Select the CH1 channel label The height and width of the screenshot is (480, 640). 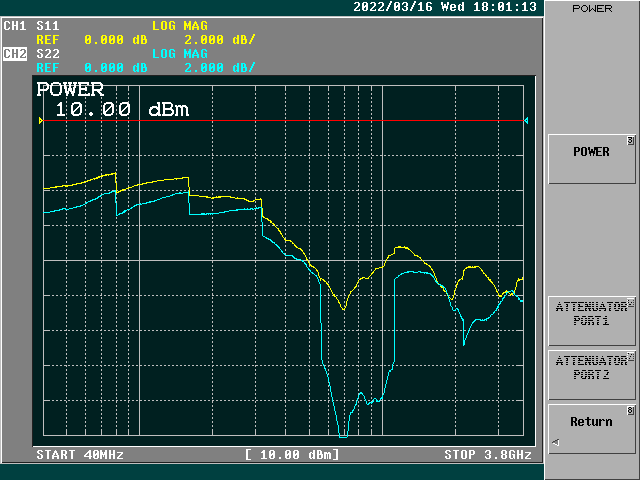coord(15,26)
